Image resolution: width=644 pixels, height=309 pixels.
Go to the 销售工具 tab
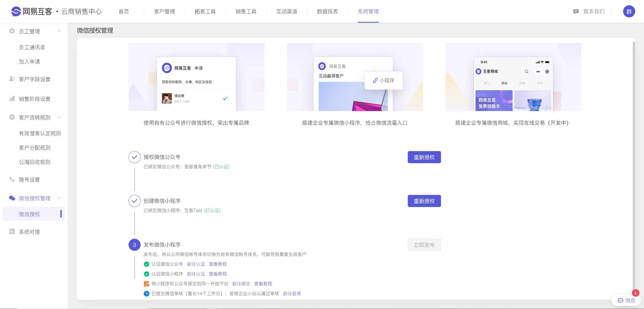(x=246, y=12)
